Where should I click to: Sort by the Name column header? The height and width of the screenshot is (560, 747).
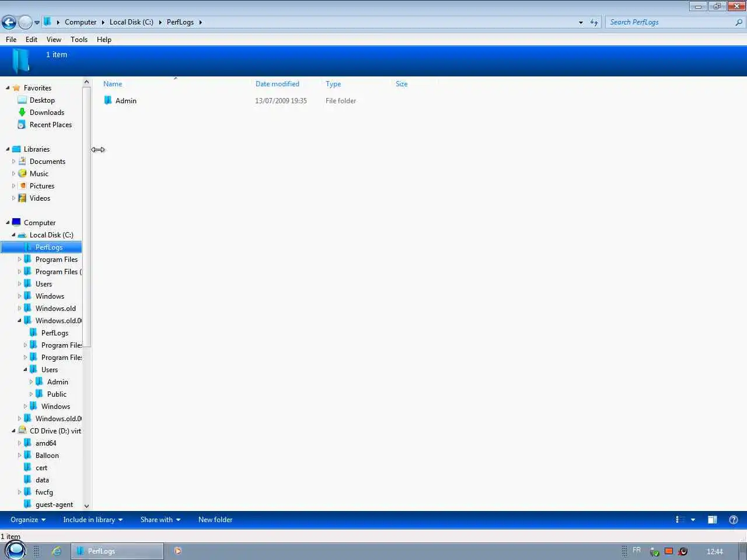[113, 84]
